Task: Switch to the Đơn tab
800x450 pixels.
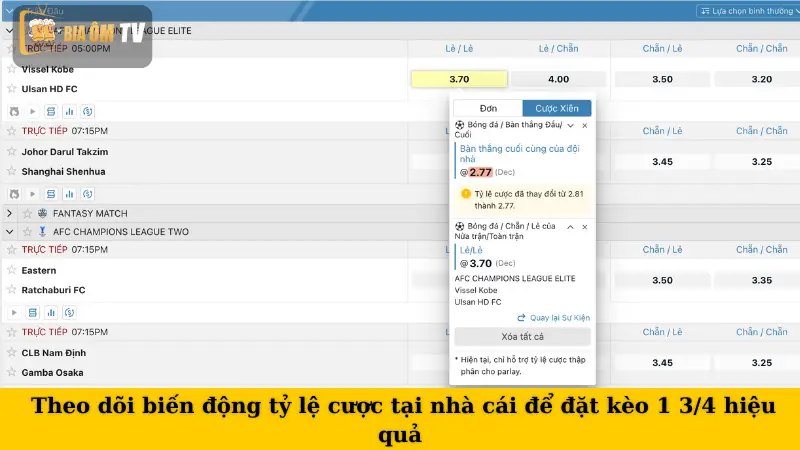Action: pos(488,108)
